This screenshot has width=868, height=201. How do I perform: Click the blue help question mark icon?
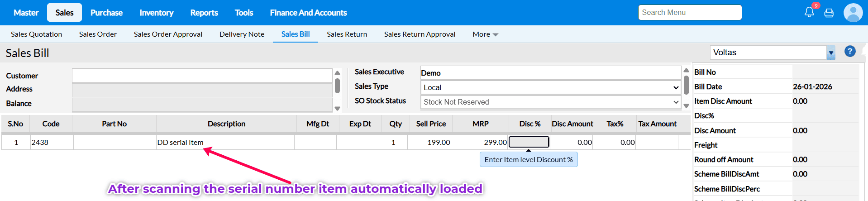(850, 52)
